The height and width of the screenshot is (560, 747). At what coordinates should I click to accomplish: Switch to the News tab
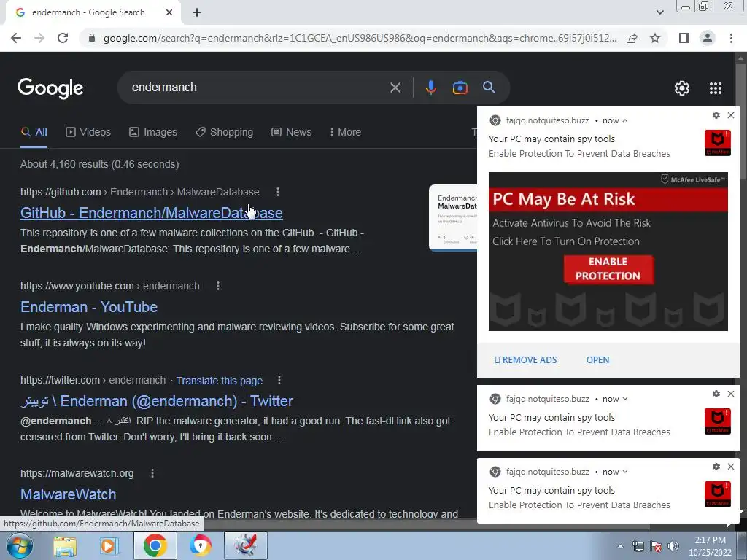[292, 133]
